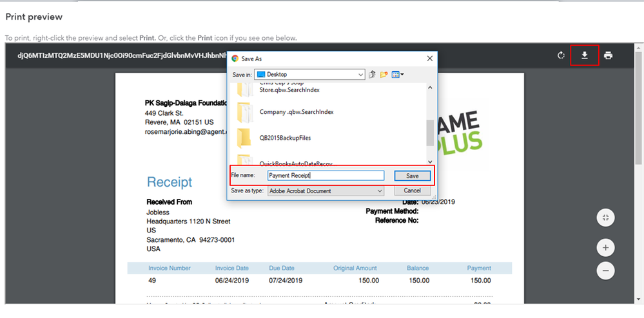Click the Jobless customer name
The width and height of the screenshot is (644, 318).
(x=158, y=212)
